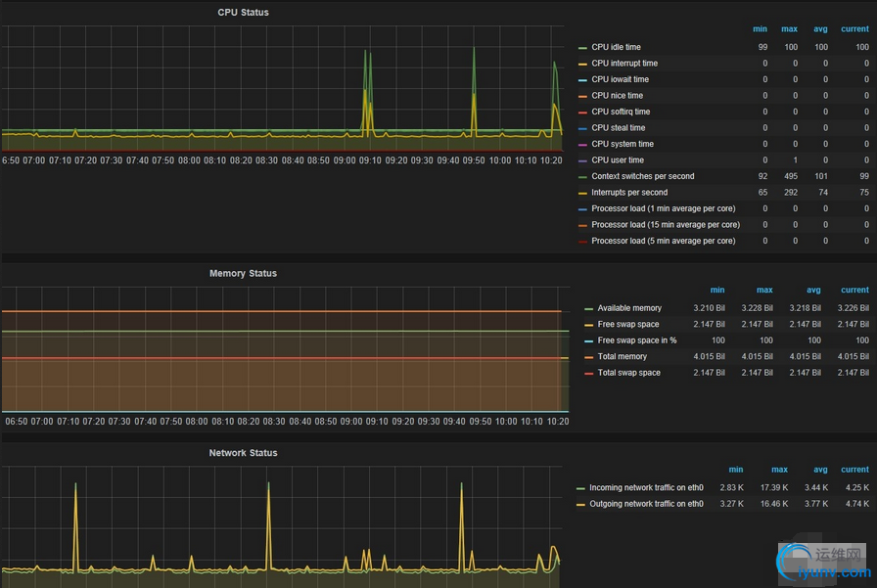The height and width of the screenshot is (588, 877).
Task: Click Incoming network traffic on eth0 label
Action: tap(646, 488)
